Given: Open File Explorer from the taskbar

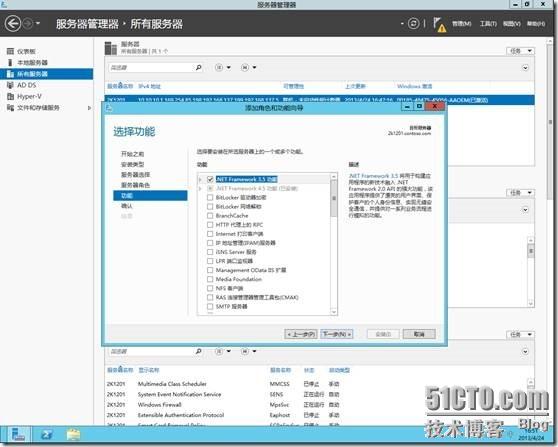Looking at the screenshot, I should 73,435.
